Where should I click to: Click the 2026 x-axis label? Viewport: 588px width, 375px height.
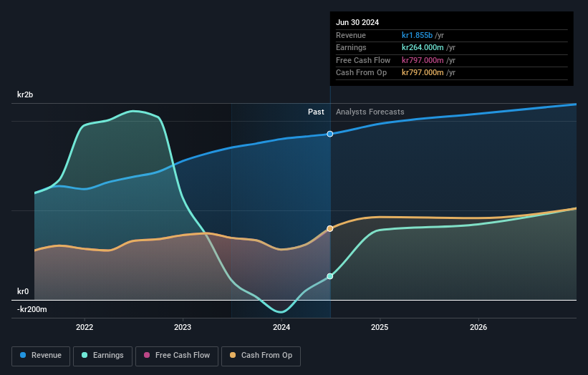[x=478, y=327]
